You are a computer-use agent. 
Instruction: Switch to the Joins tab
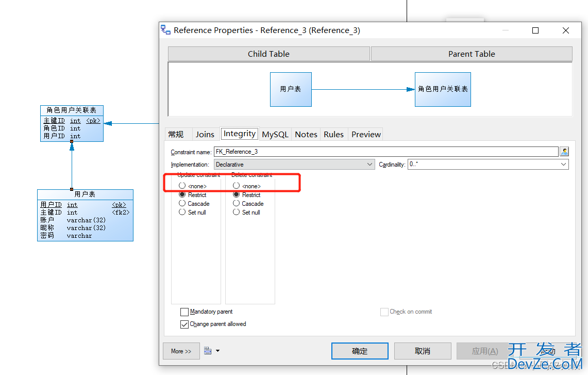tap(205, 135)
